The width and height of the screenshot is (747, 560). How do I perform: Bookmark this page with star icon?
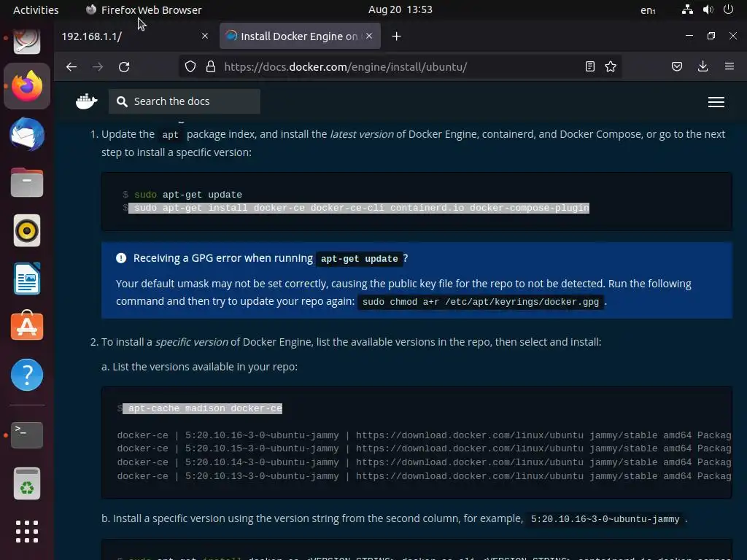611,66
